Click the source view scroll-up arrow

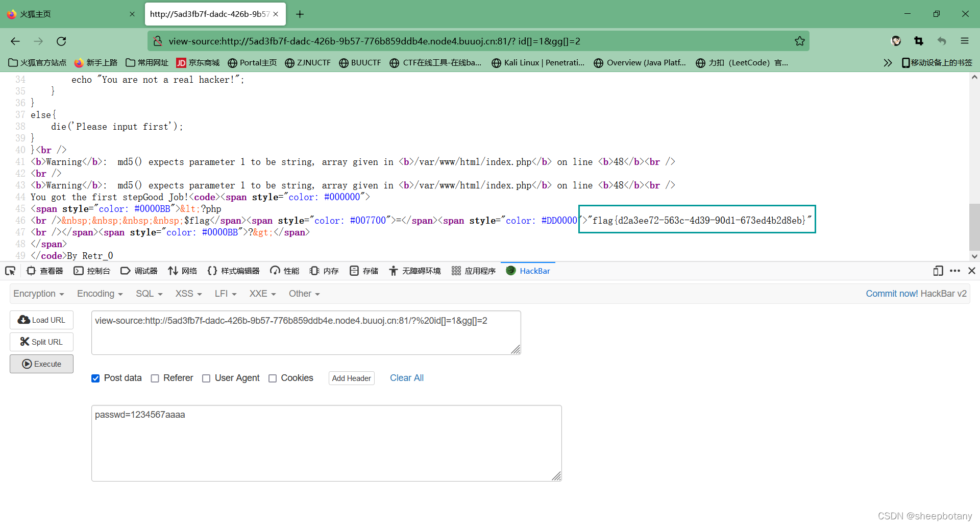(974, 77)
